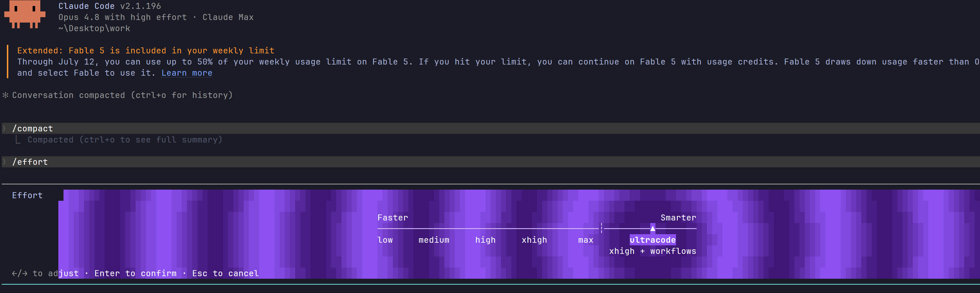This screenshot has width=980, height=293.
Task: Expand the Compacted summary line
Action: point(125,140)
